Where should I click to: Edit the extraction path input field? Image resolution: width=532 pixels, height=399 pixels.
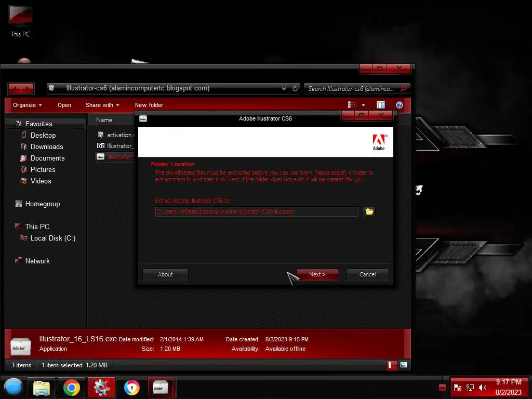[x=257, y=212]
